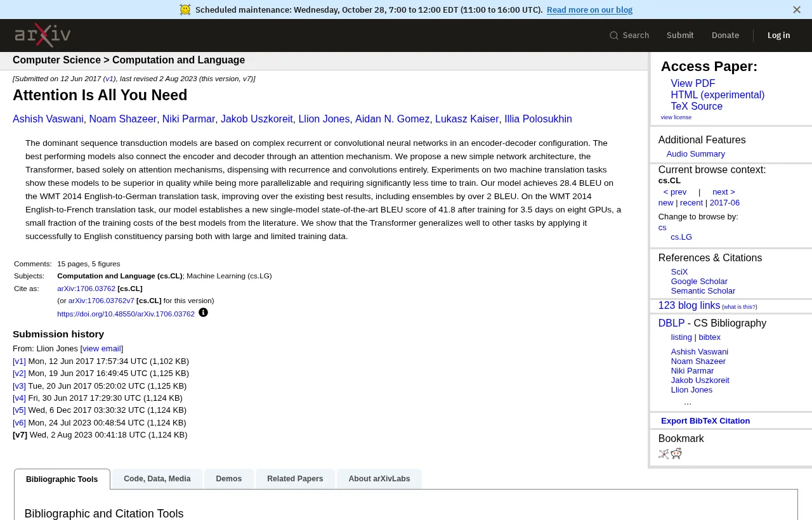View the 123 blog links
The height and width of the screenshot is (520, 812).
click(689, 306)
